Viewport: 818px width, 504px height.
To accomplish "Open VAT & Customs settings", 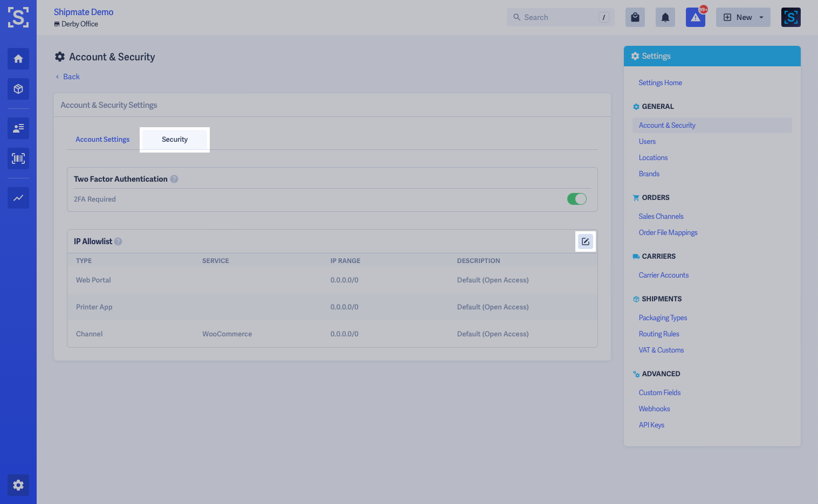I will click(x=661, y=350).
